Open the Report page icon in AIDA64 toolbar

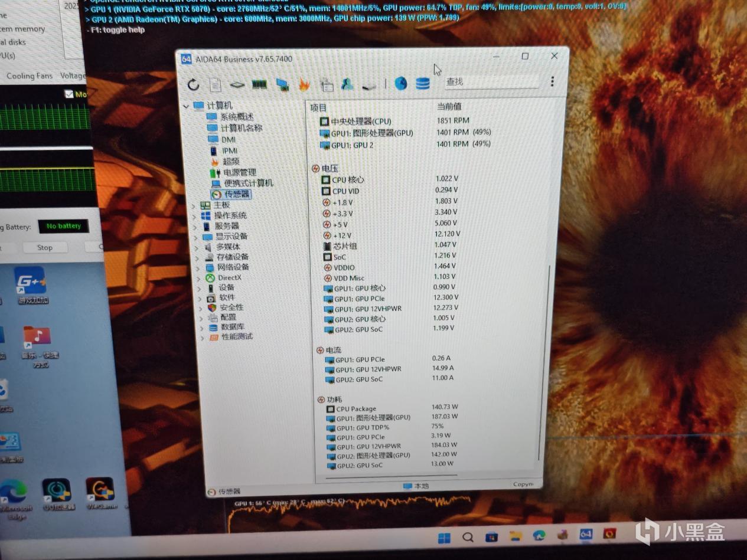216,84
